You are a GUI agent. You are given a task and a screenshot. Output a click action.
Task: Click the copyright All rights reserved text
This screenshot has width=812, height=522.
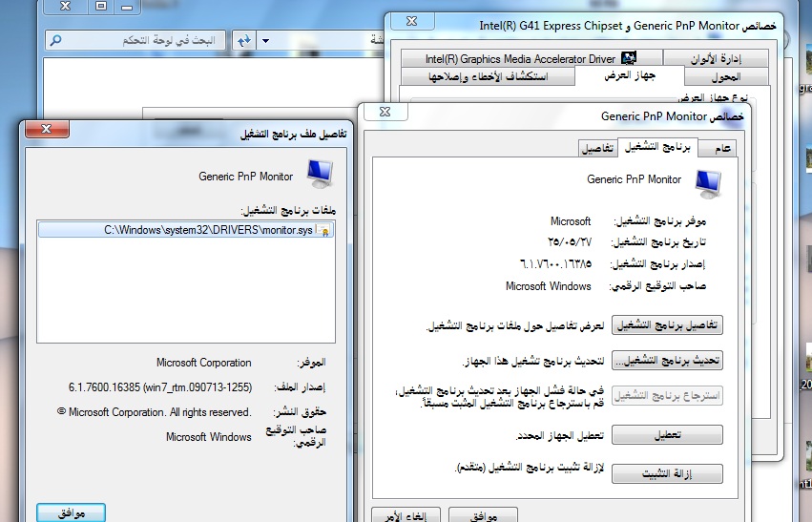pyautogui.click(x=155, y=412)
